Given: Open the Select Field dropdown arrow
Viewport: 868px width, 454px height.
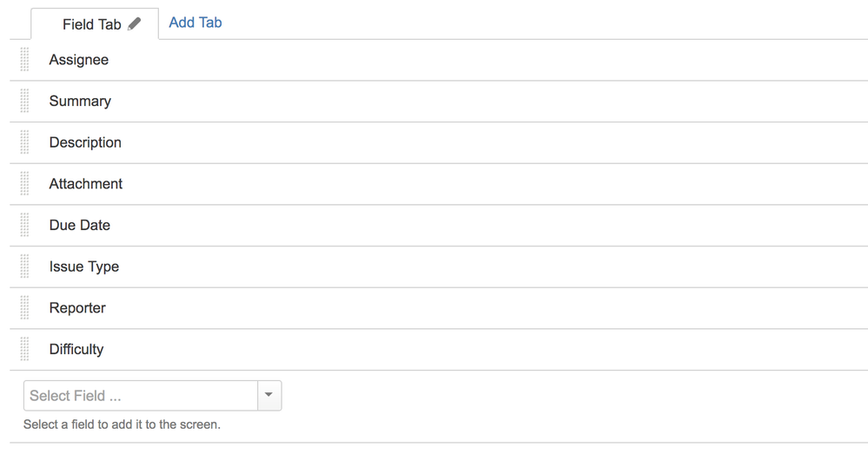Looking at the screenshot, I should (x=269, y=395).
